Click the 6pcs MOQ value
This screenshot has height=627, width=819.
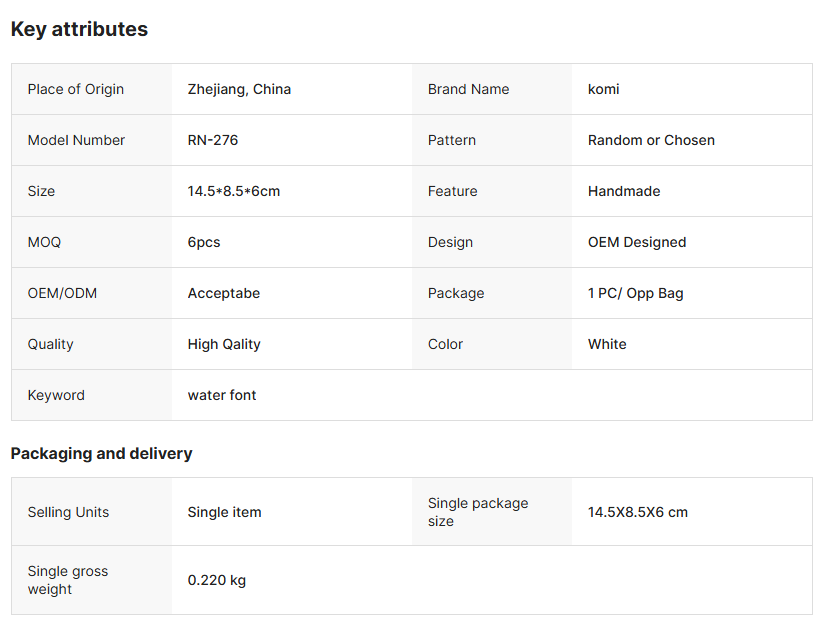[204, 242]
